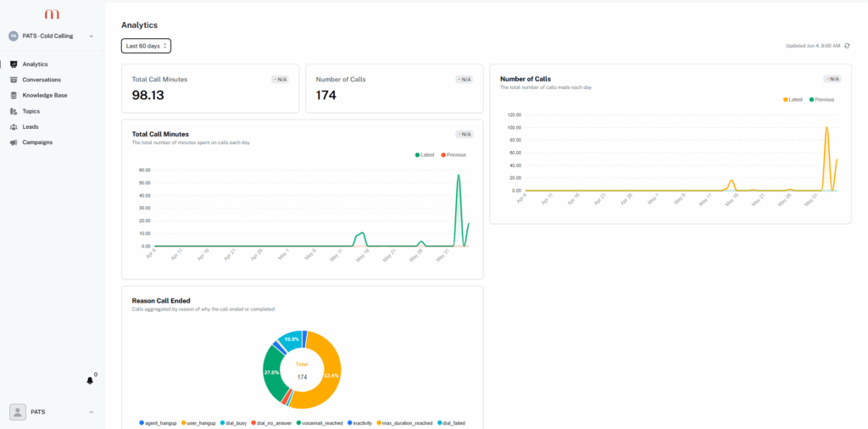Click the Campaigns megaphone icon
The height and width of the screenshot is (429, 868).
(x=13, y=142)
